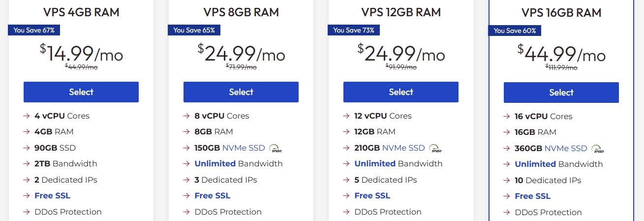Click the arrow icon beside 2TB Bandwidth

click(x=26, y=164)
